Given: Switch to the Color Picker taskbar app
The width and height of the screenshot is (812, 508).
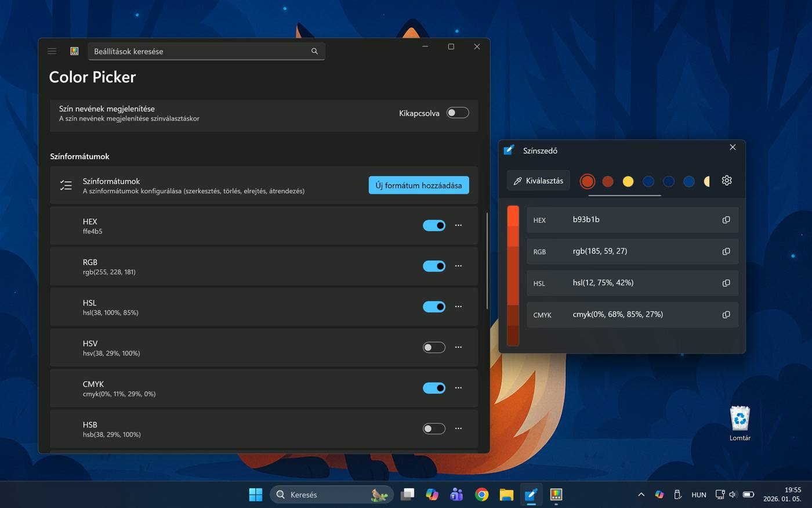Looking at the screenshot, I should coord(531,495).
